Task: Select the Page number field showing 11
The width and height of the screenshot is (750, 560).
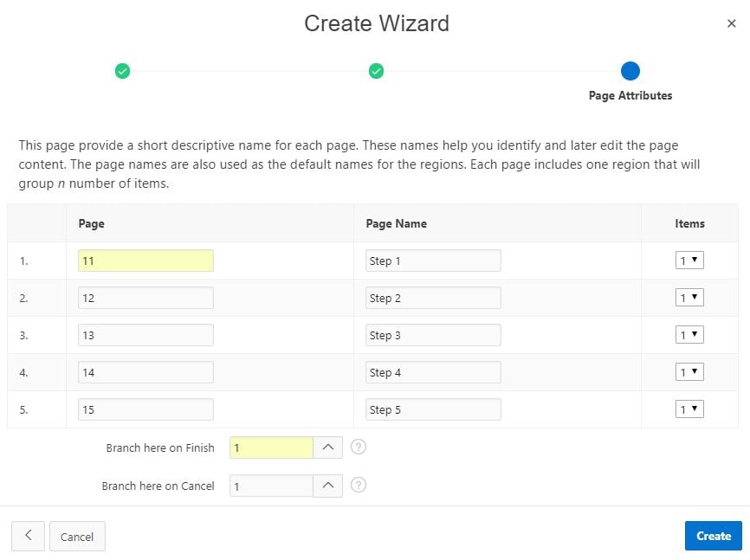Action: (145, 260)
